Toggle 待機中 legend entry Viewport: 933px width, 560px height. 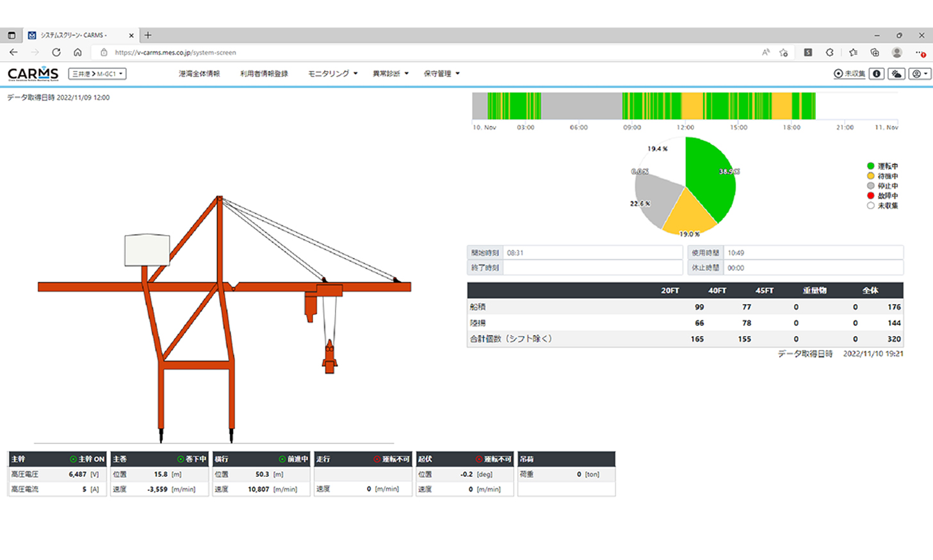coord(882,176)
